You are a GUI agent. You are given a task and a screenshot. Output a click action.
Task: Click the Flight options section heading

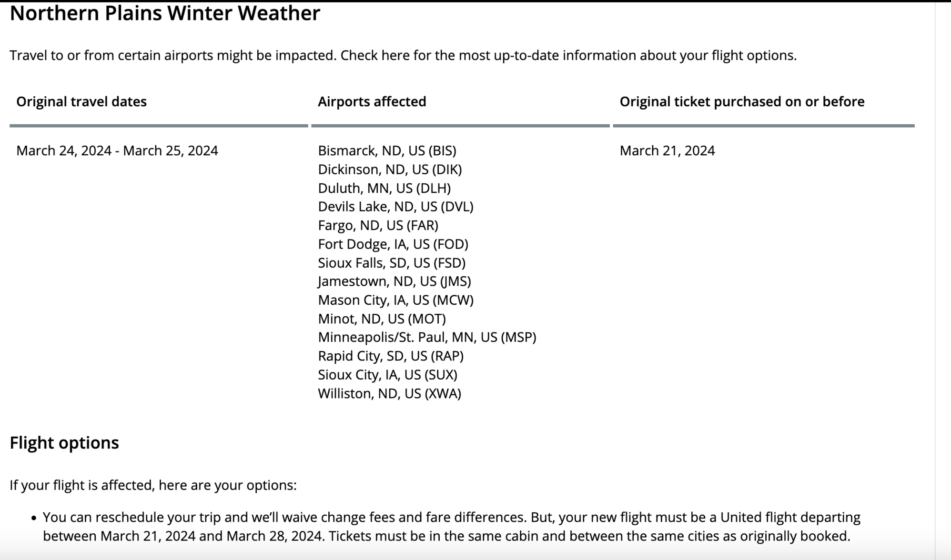pos(64,443)
